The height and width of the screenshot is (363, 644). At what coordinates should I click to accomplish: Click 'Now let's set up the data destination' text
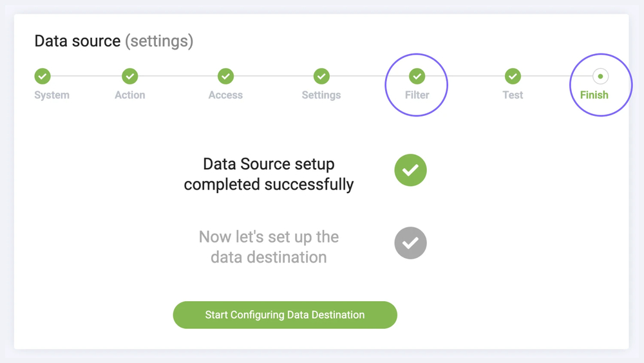[x=269, y=247]
